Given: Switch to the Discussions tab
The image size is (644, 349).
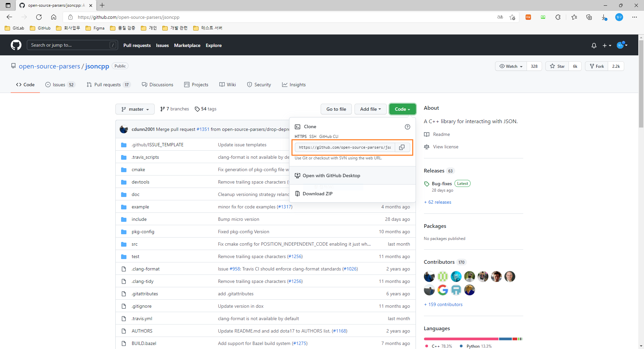Looking at the screenshot, I should (x=158, y=85).
